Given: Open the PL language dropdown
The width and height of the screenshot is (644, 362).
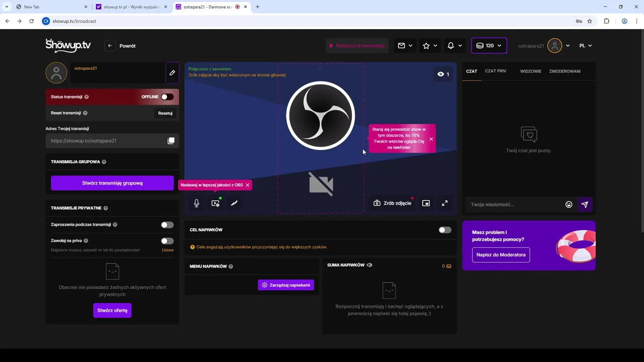Looking at the screenshot, I should coord(585,46).
